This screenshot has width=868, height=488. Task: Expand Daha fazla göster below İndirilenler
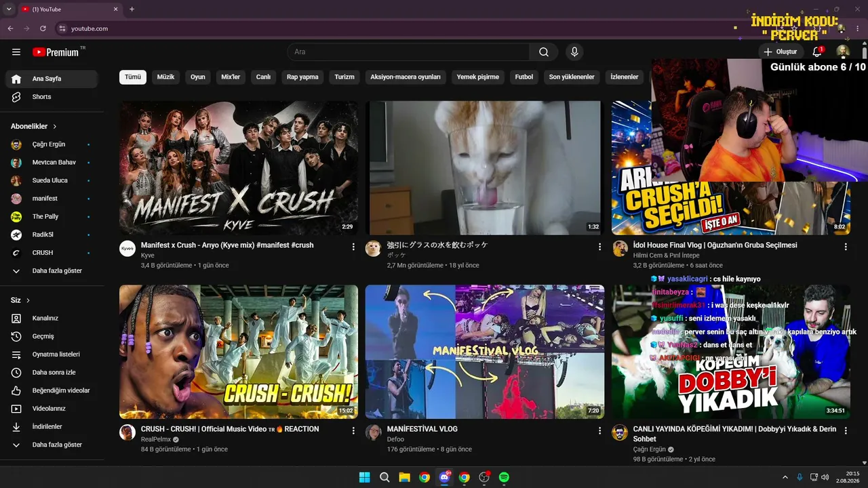pos(52,445)
